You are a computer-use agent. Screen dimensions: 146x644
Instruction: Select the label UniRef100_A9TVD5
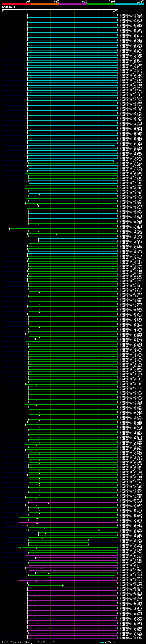tap(131, 47)
